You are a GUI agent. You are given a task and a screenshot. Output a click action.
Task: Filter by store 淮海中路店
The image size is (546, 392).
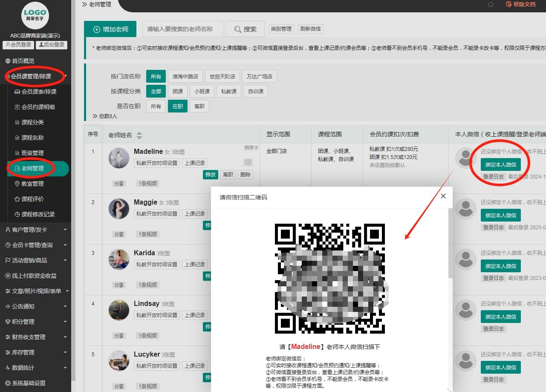tap(185, 76)
